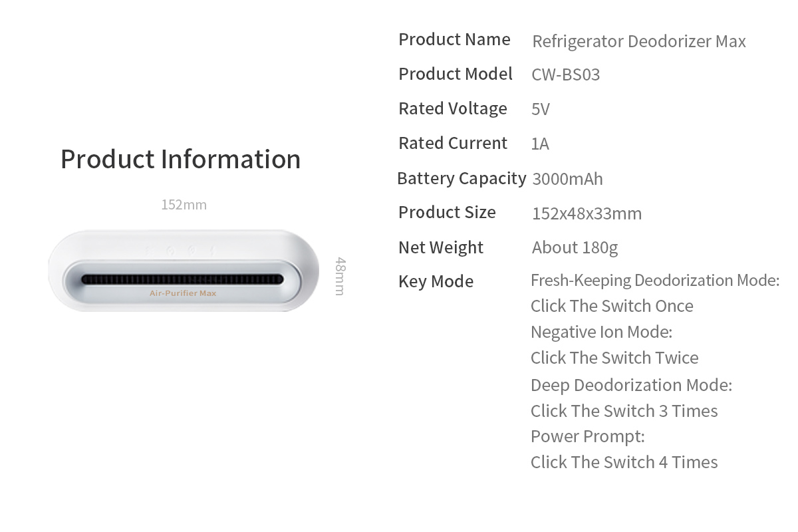Click the Air-Purifier Max label on the device
The height and width of the screenshot is (532, 798).
tap(183, 293)
